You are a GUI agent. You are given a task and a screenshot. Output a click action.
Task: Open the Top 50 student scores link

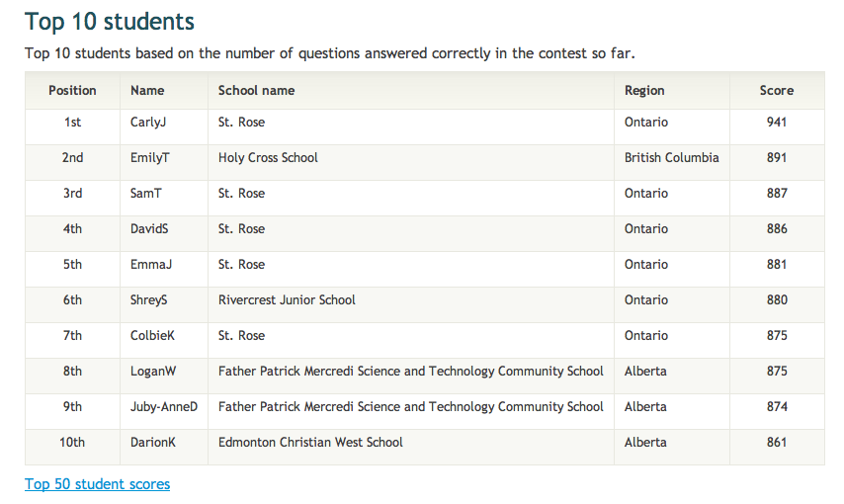pyautogui.click(x=97, y=484)
